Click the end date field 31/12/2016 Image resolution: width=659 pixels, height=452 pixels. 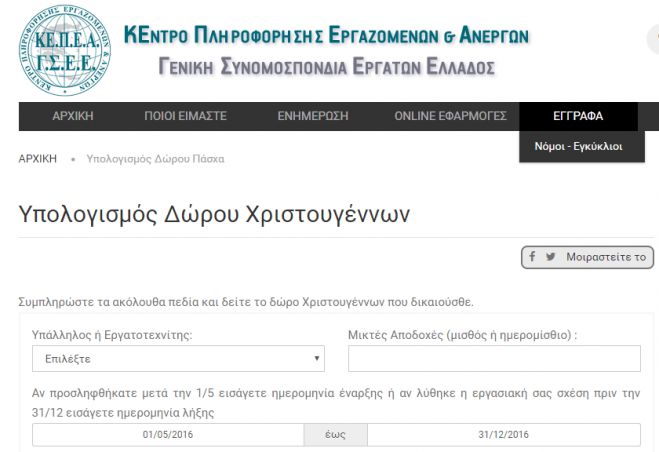coord(503,435)
